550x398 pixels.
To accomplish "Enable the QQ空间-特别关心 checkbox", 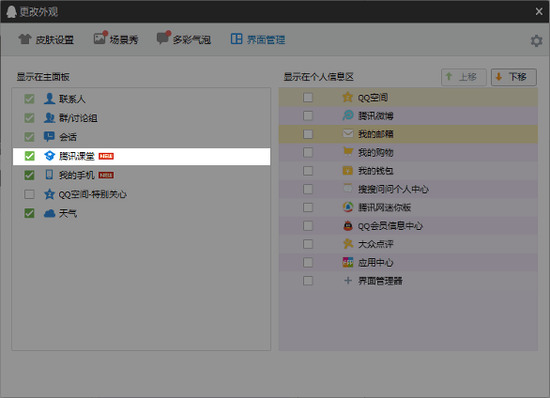I will point(29,194).
